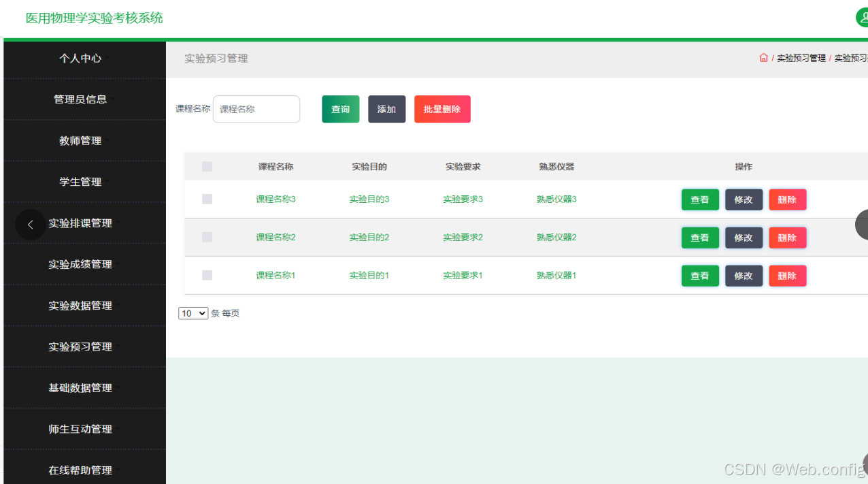
Task: Click the cell 实验目的2
Action: pos(369,238)
